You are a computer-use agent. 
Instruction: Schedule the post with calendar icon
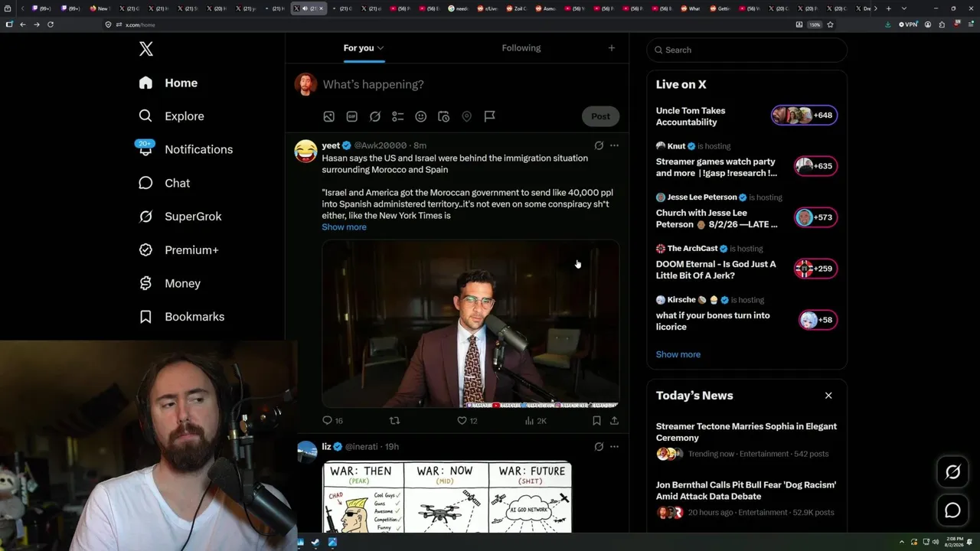click(x=443, y=116)
